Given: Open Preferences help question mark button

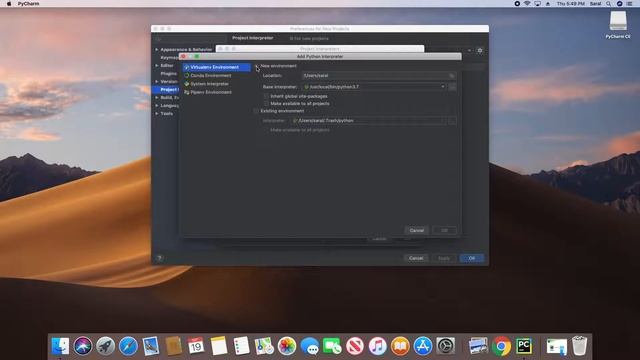Looking at the screenshot, I should click(159, 258).
